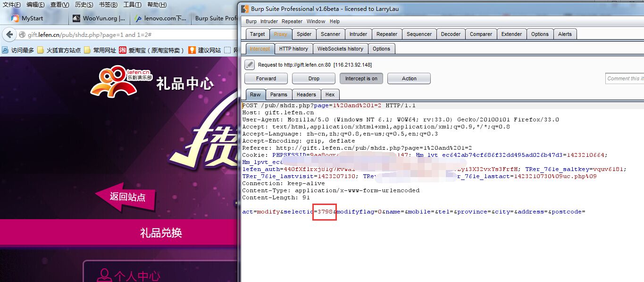Screen dimensions: 644x282
Task: Switch to the main Options tab
Action: pos(540,34)
